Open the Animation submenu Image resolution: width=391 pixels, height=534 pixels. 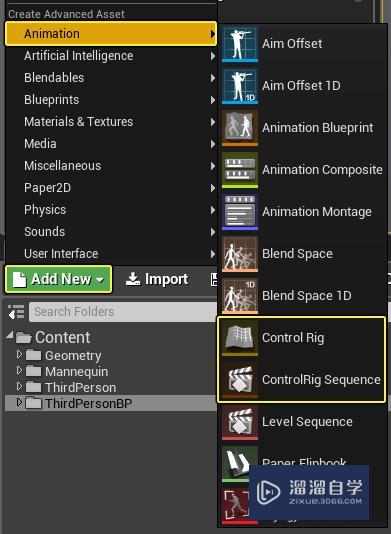click(x=111, y=34)
